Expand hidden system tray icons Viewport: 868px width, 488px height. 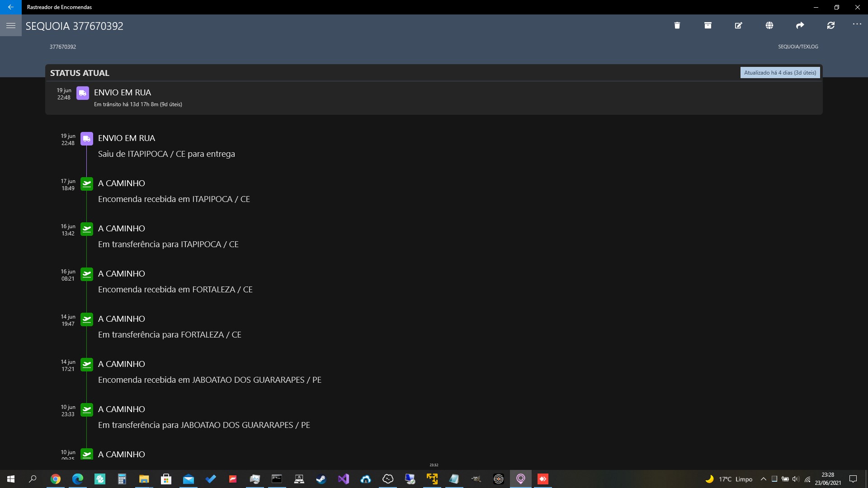(763, 479)
